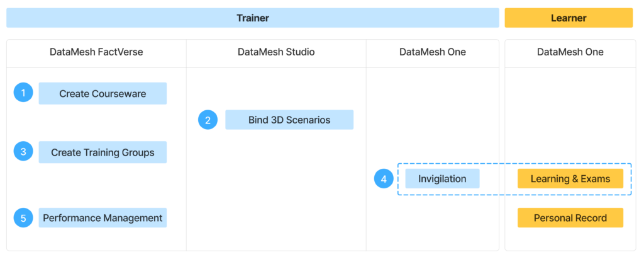Select the blue Trainer header bar

coord(253,18)
